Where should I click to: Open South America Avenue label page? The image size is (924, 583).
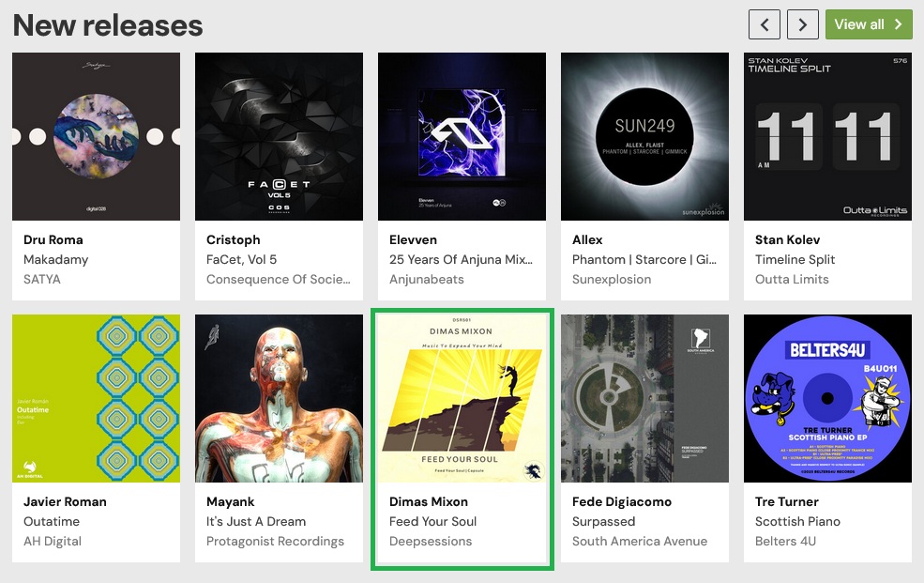[x=640, y=541]
